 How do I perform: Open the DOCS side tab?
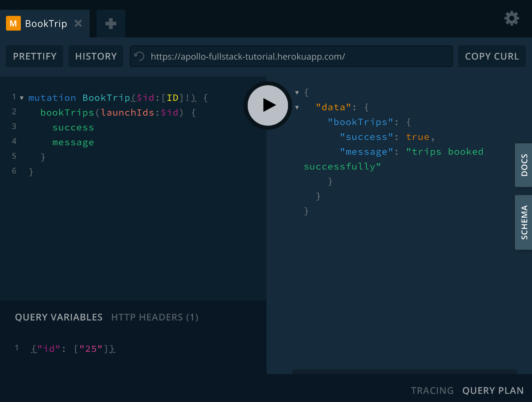click(524, 165)
